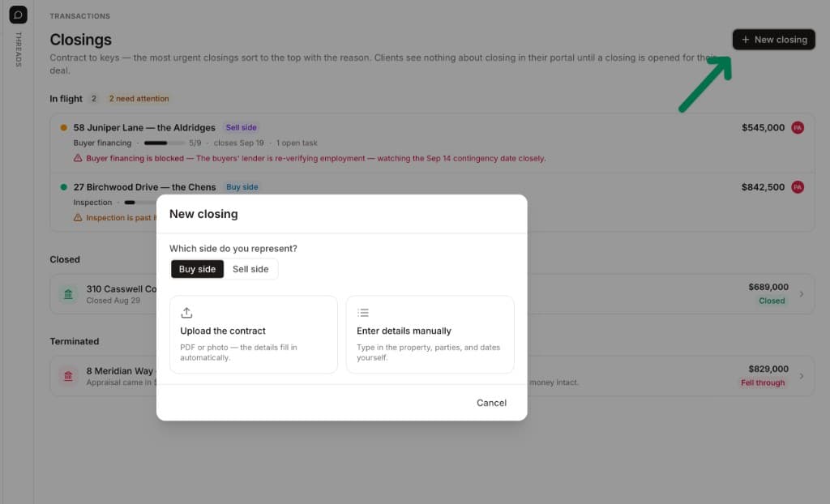Cancel the New closing dialog
The height and width of the screenshot is (504, 830).
[491, 403]
